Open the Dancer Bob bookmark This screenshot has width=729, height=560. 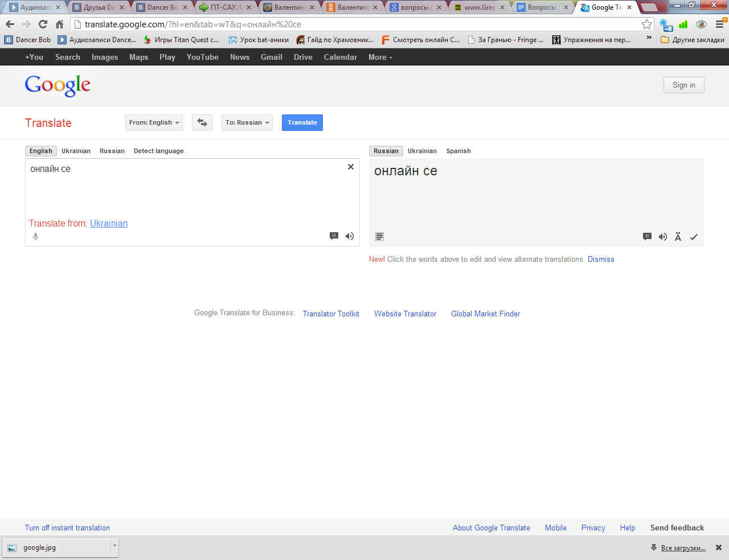[28, 40]
